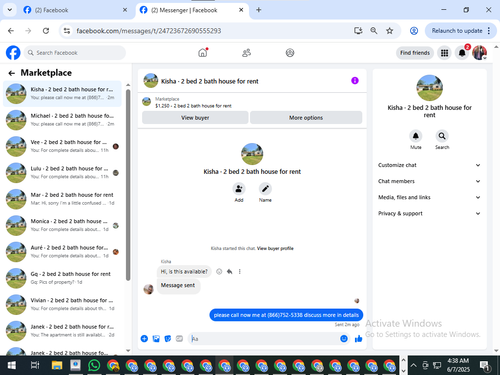Open the Friends icon in top navigation
500x375 pixels.
click(246, 53)
